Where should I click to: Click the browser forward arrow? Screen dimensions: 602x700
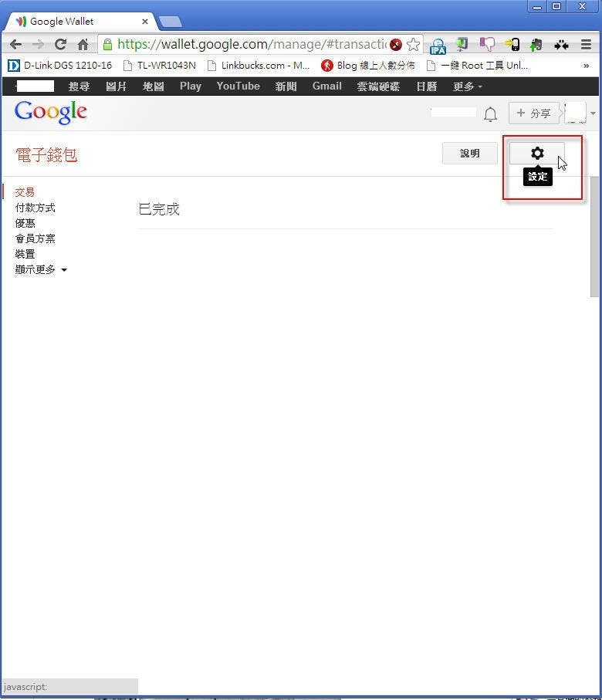(x=38, y=44)
